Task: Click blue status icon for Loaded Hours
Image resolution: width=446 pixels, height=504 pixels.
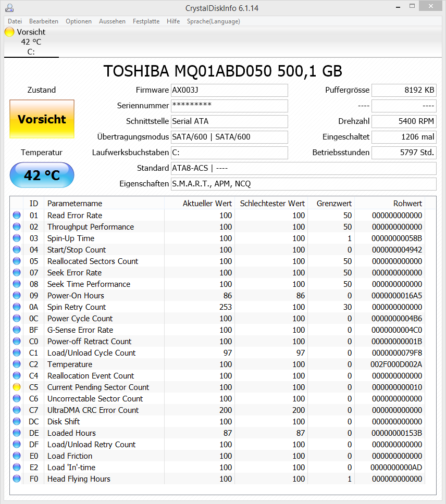Action: tap(17, 433)
